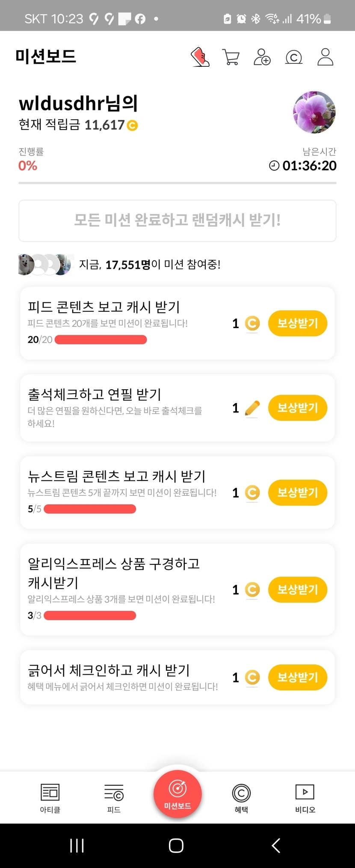355x868 pixels.
Task: Claim reward for Newstream content mission
Action: [298, 492]
